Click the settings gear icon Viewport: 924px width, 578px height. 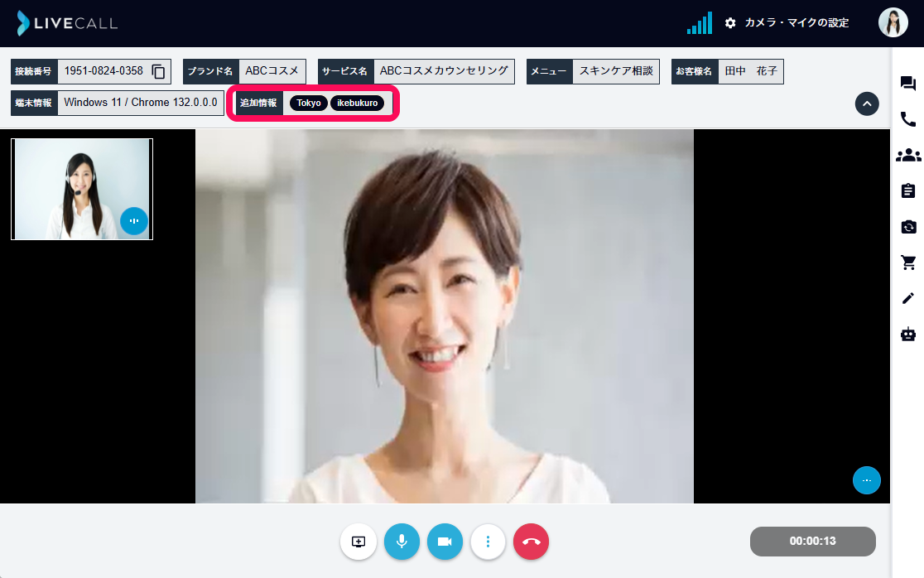730,23
